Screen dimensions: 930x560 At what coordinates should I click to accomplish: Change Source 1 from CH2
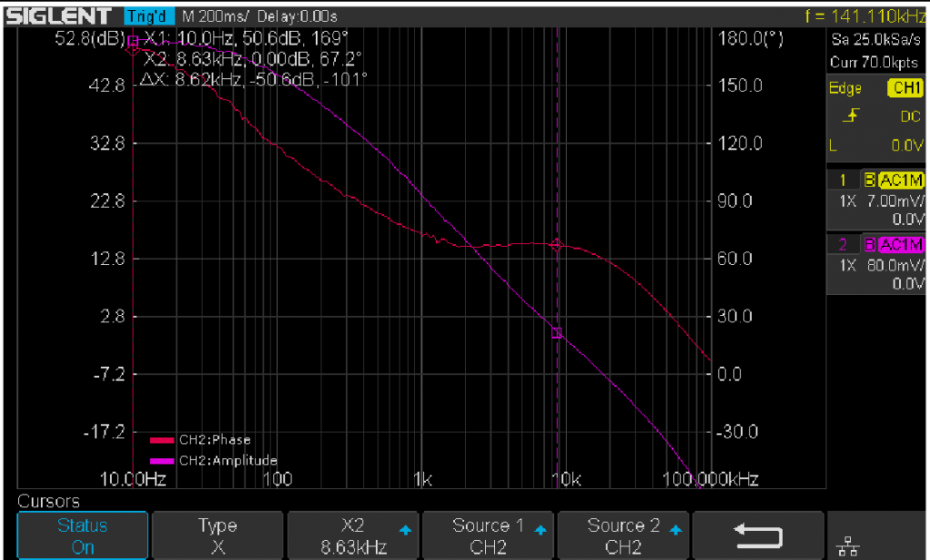coord(488,535)
